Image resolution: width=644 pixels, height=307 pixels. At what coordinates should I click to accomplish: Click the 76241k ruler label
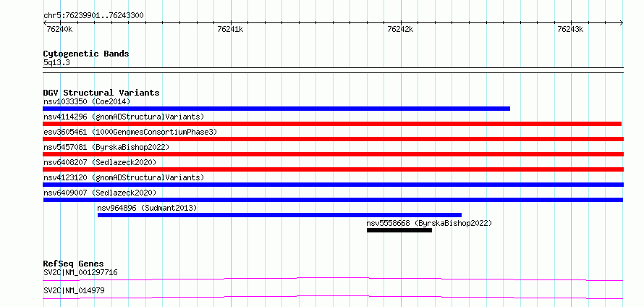coord(230,29)
